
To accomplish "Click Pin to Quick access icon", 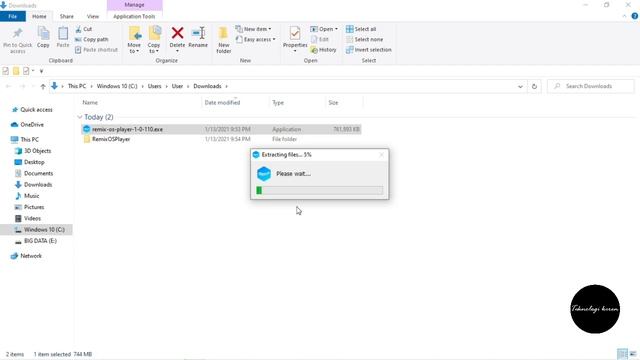I will [x=17, y=40].
